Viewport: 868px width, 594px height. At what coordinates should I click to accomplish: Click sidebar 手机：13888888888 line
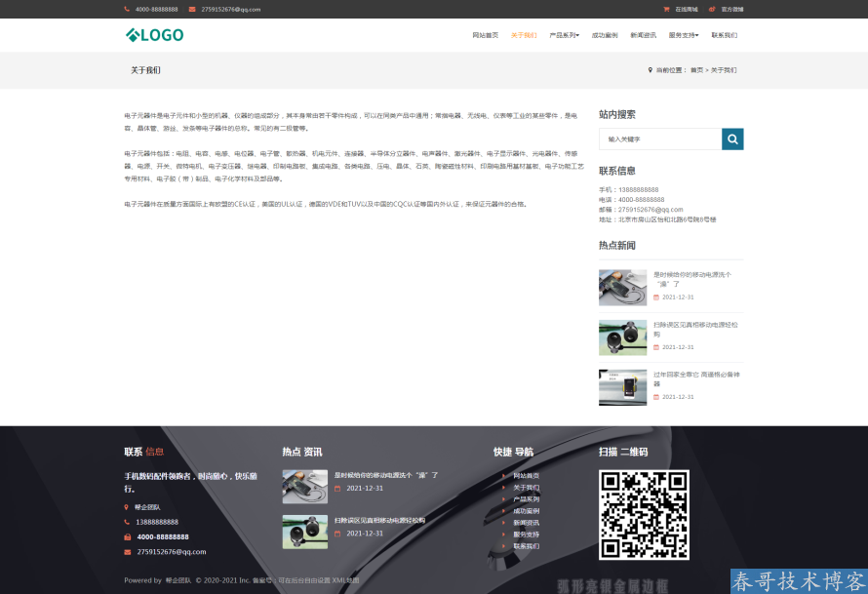pos(629,190)
